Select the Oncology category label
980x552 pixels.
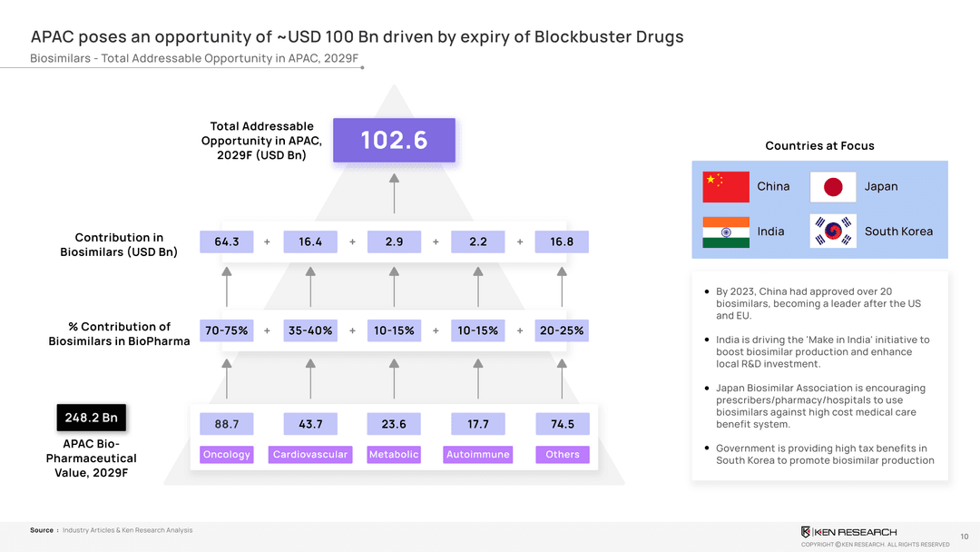click(x=227, y=455)
